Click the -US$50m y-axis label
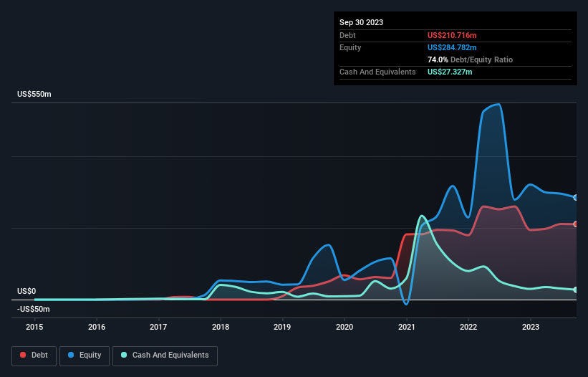Screen dimensions: 588x377 point(34,309)
